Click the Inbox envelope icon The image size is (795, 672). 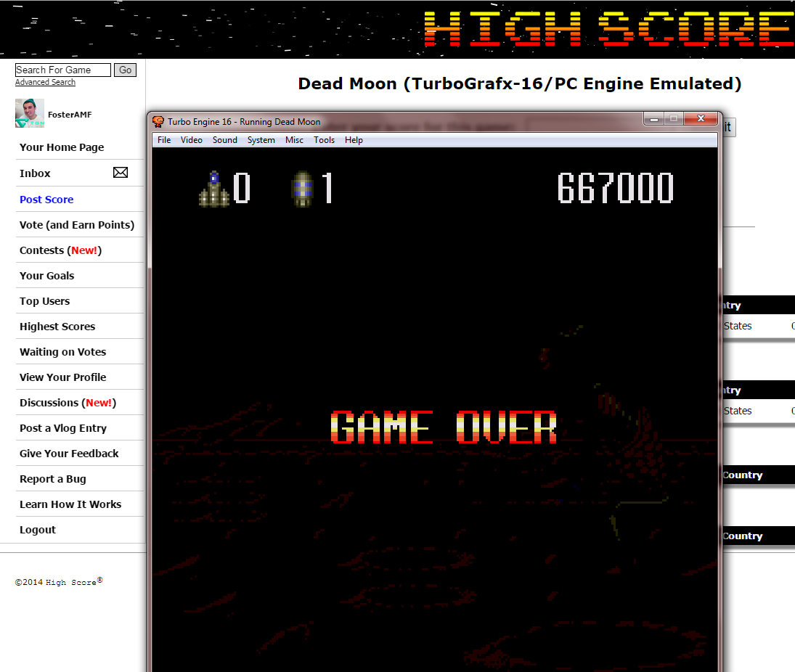(x=121, y=173)
